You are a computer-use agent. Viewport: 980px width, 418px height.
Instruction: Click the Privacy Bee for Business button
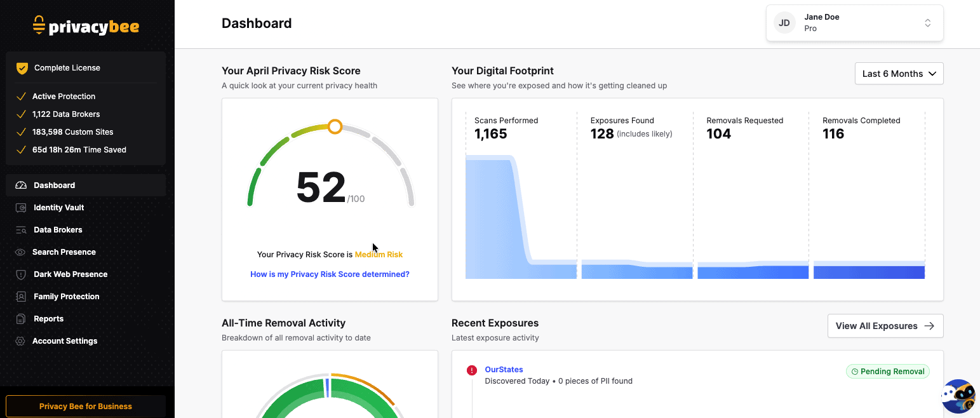click(x=86, y=407)
